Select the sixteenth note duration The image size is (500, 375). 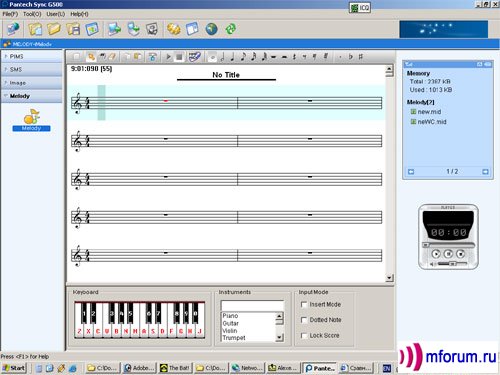click(253, 57)
